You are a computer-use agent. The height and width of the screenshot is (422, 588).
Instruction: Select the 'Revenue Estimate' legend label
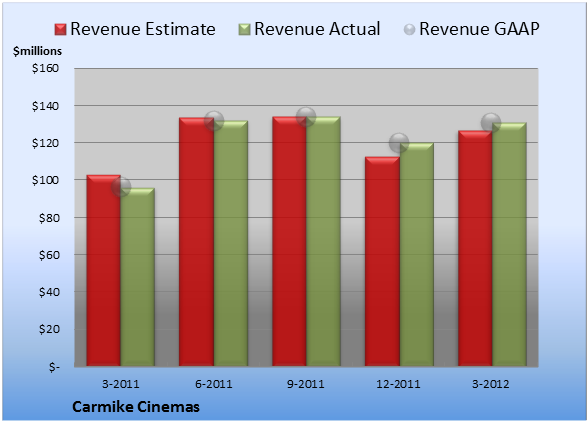click(143, 29)
